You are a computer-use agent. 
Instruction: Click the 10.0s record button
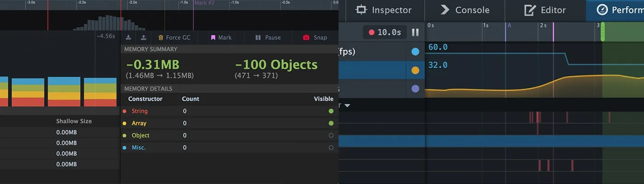point(384,32)
